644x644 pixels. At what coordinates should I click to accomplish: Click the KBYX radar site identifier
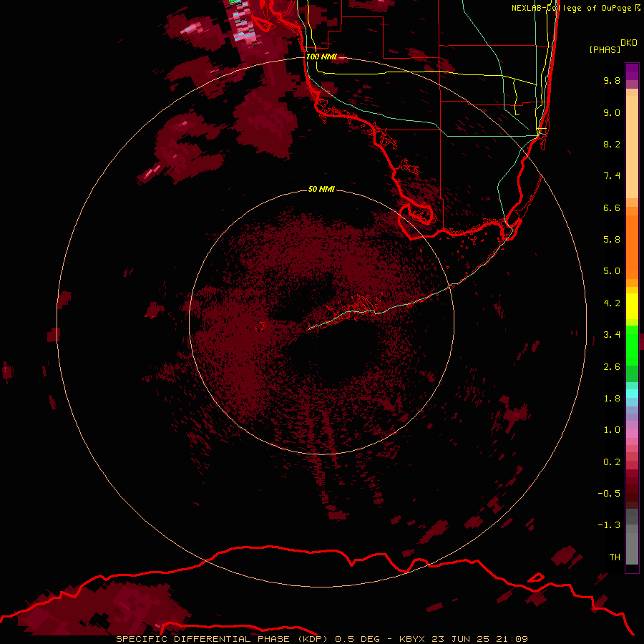coord(412,639)
